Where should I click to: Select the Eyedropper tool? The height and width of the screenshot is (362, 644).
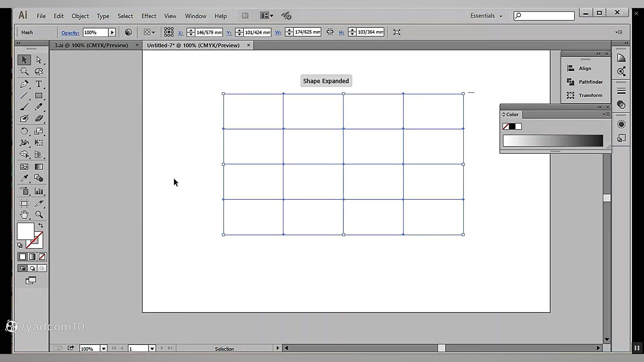(x=24, y=178)
